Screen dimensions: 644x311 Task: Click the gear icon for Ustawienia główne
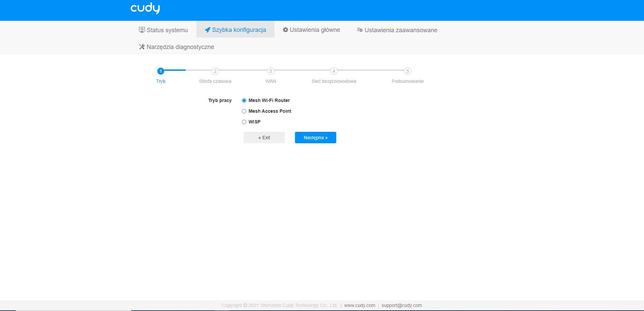coord(285,30)
